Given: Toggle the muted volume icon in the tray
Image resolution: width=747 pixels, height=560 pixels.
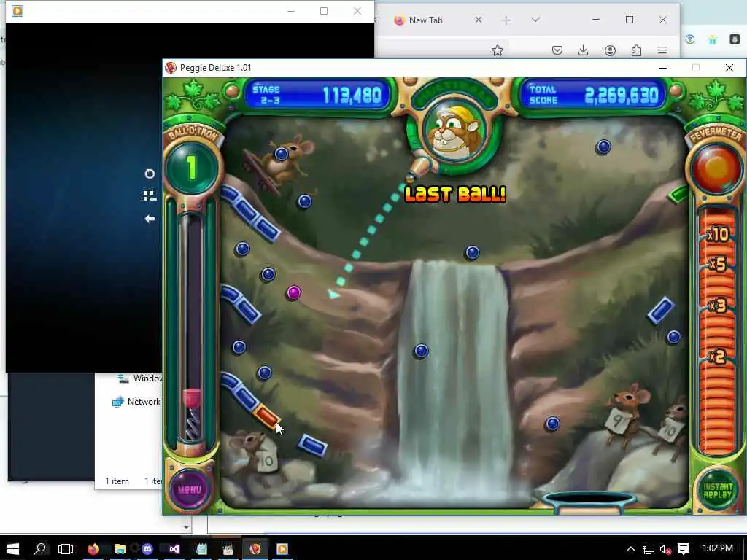Looking at the screenshot, I should click(665, 549).
